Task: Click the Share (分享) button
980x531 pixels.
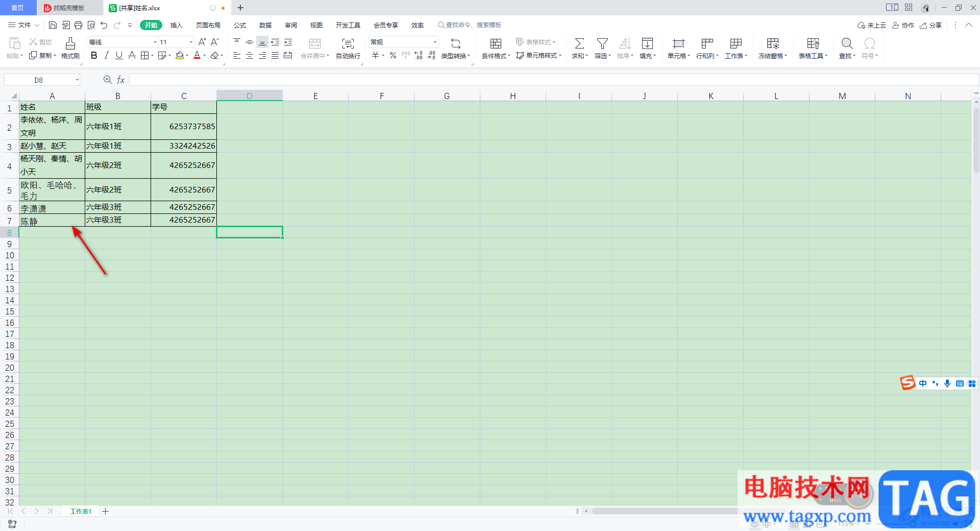Action: (930, 25)
